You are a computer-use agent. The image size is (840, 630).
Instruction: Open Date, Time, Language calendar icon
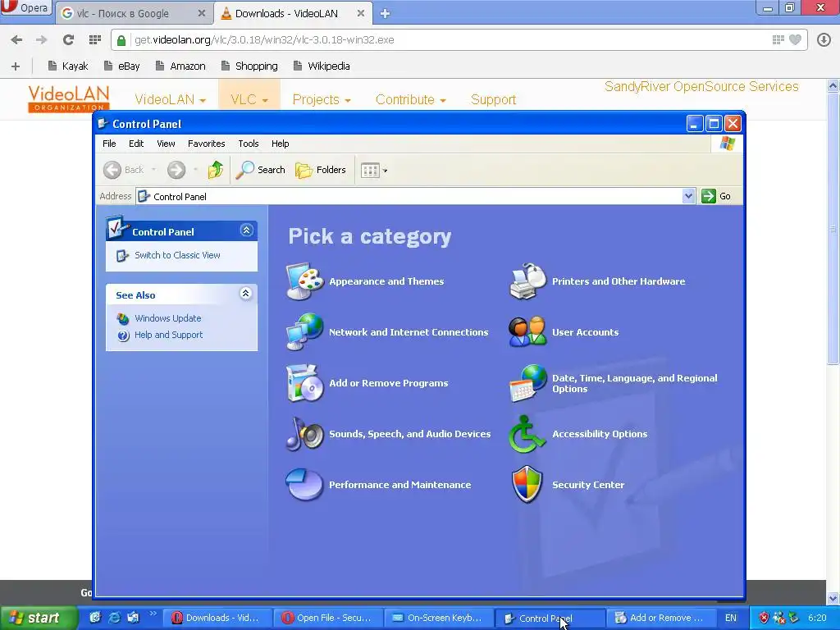coord(527,383)
